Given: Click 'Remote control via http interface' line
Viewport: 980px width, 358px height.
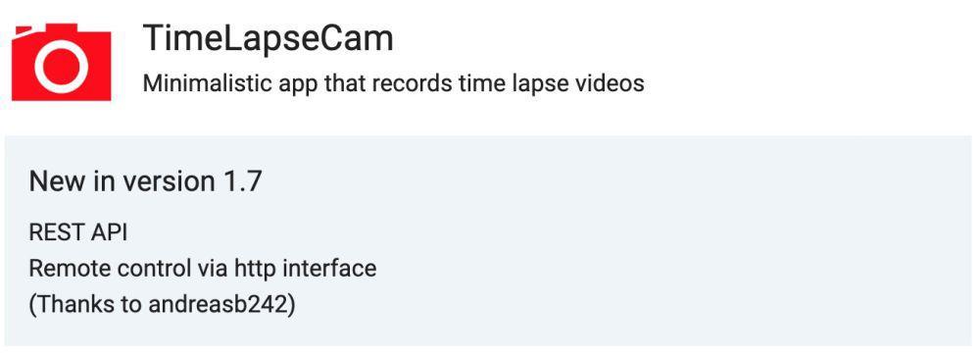Looking at the screenshot, I should pos(203,269).
